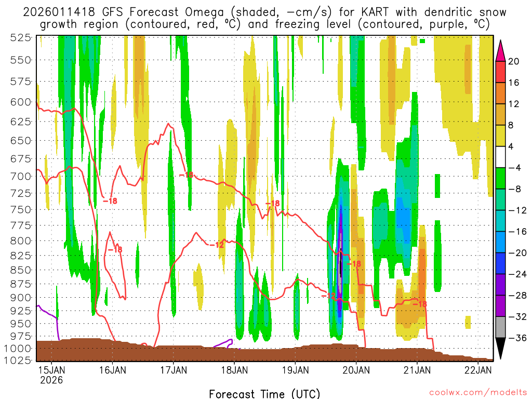Click the Forecast Time (UTC) axis title
The height and width of the screenshot is (399, 532).
coord(264,394)
